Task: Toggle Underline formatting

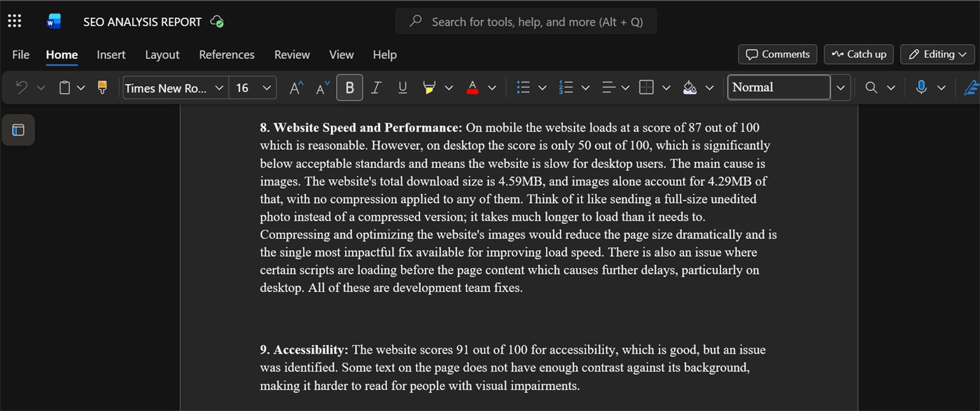Action: (402, 88)
